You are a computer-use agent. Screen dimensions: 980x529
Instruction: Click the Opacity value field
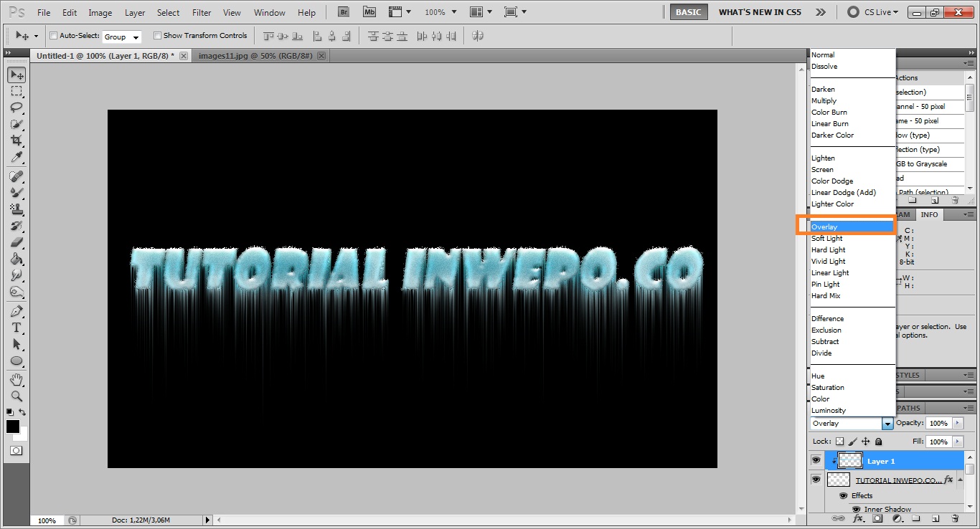coord(938,423)
